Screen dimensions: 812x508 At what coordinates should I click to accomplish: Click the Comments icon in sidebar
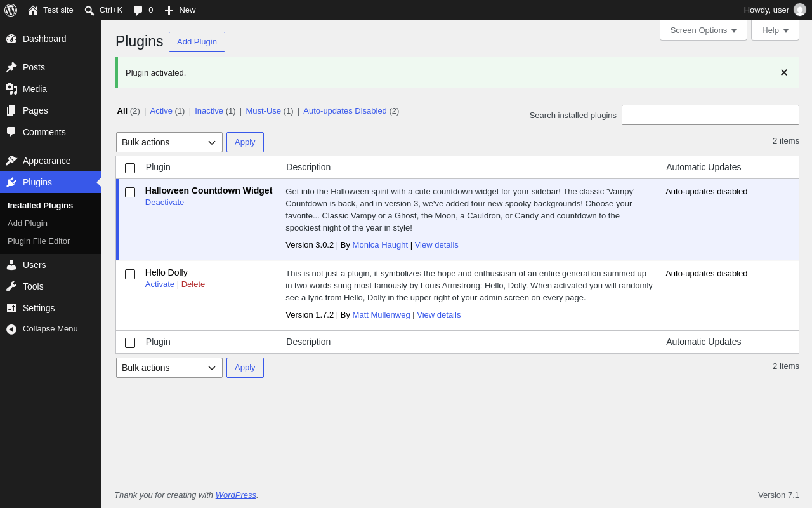(x=11, y=132)
